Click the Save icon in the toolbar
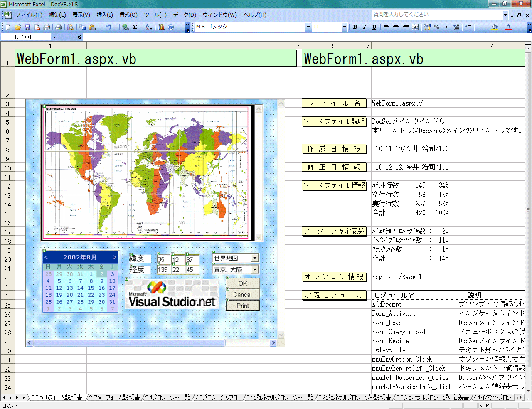 pos(27,27)
